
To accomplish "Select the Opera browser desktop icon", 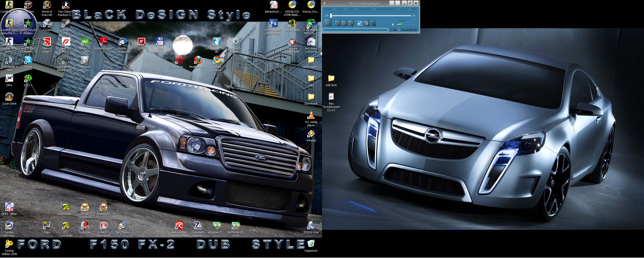I will coord(179,60).
